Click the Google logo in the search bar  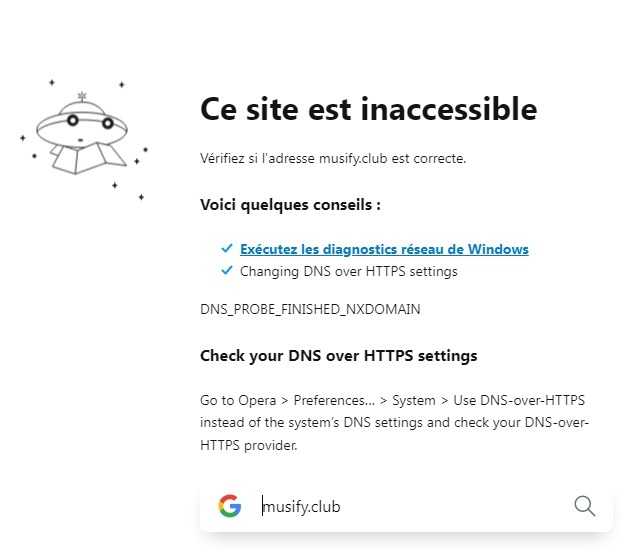(x=230, y=506)
